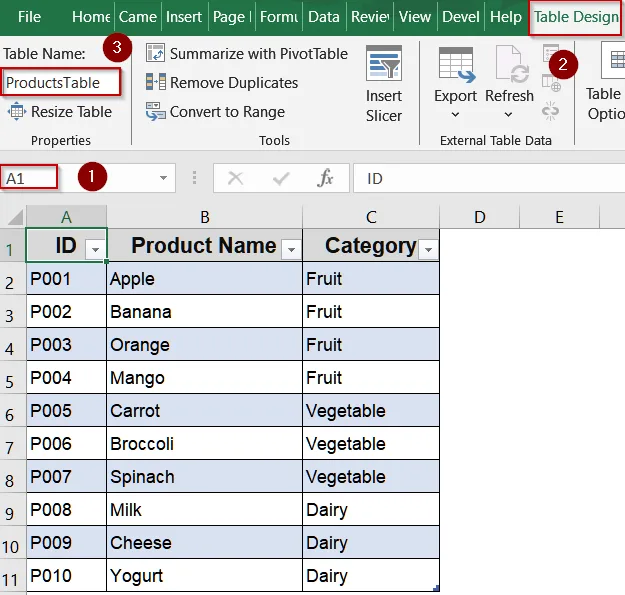Click the Insert Function fx icon
The image size is (625, 595).
(x=325, y=178)
